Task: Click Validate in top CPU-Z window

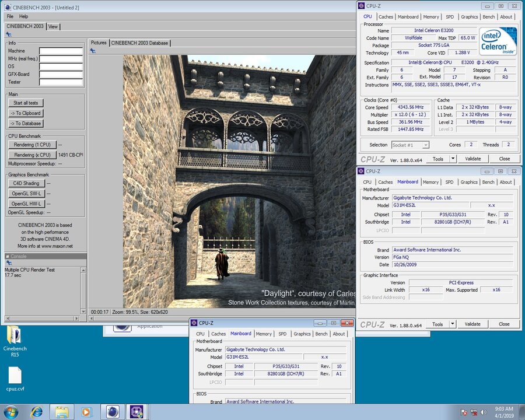Action: coord(473,159)
